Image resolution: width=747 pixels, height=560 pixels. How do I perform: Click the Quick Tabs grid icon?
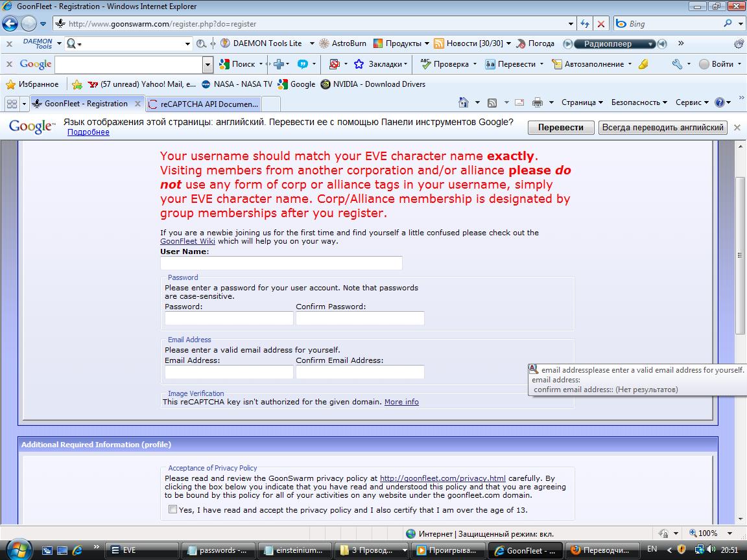12,103
